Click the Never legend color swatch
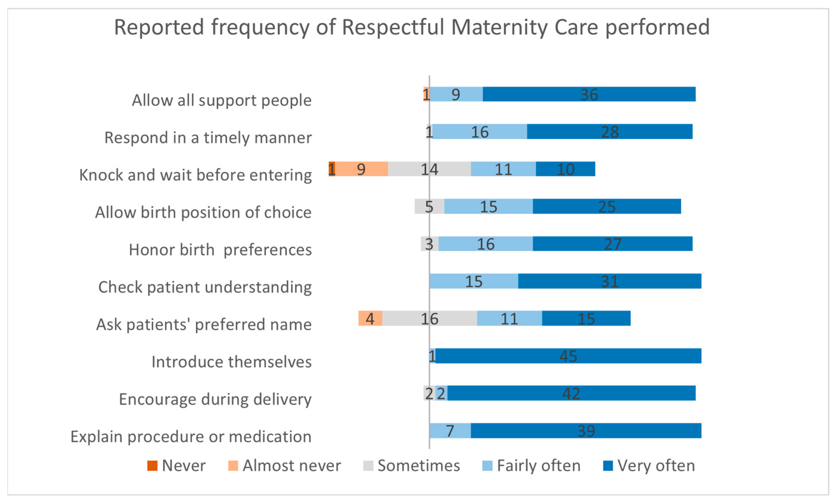This screenshot has height=504, width=834. pyautogui.click(x=152, y=466)
